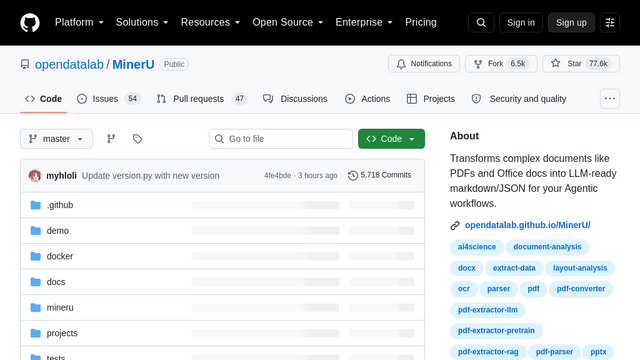Click the docs folder icon
Viewport: 640px width, 360px height.
pyautogui.click(x=36, y=282)
